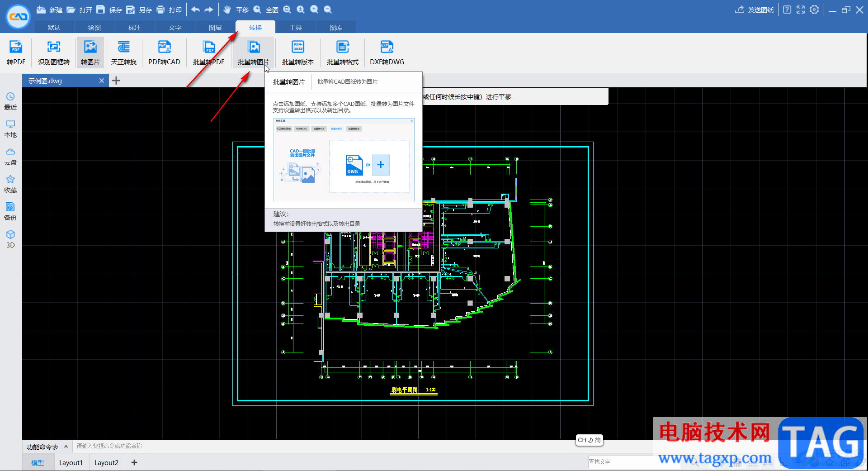Image resolution: width=868 pixels, height=471 pixels.
Task: Click the 批量转PDF tool
Action: point(208,52)
